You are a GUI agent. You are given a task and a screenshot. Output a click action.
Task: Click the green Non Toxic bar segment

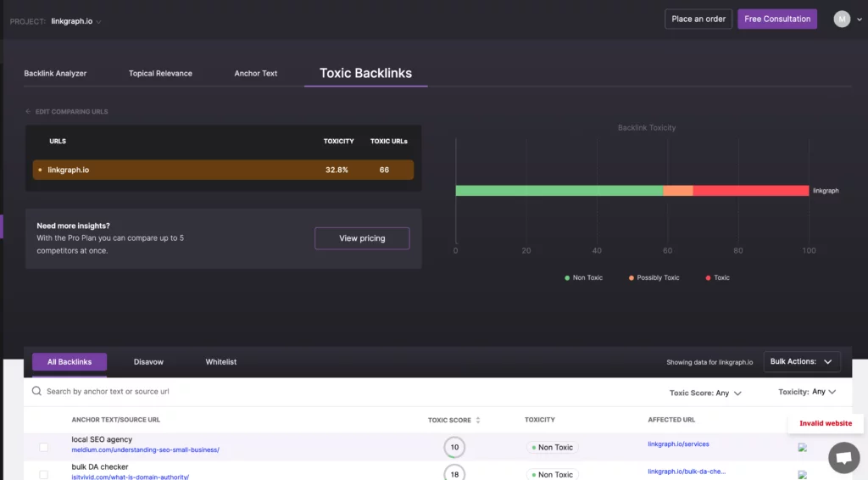click(559, 191)
